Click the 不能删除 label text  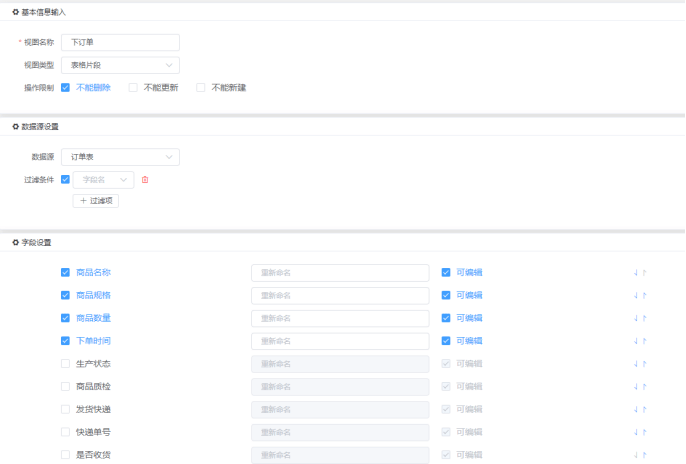coord(93,87)
